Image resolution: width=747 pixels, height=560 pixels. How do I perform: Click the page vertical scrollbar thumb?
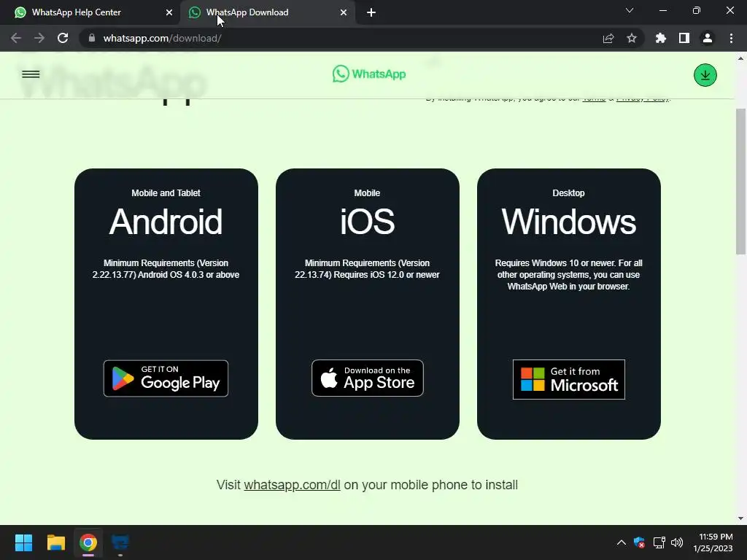click(740, 182)
